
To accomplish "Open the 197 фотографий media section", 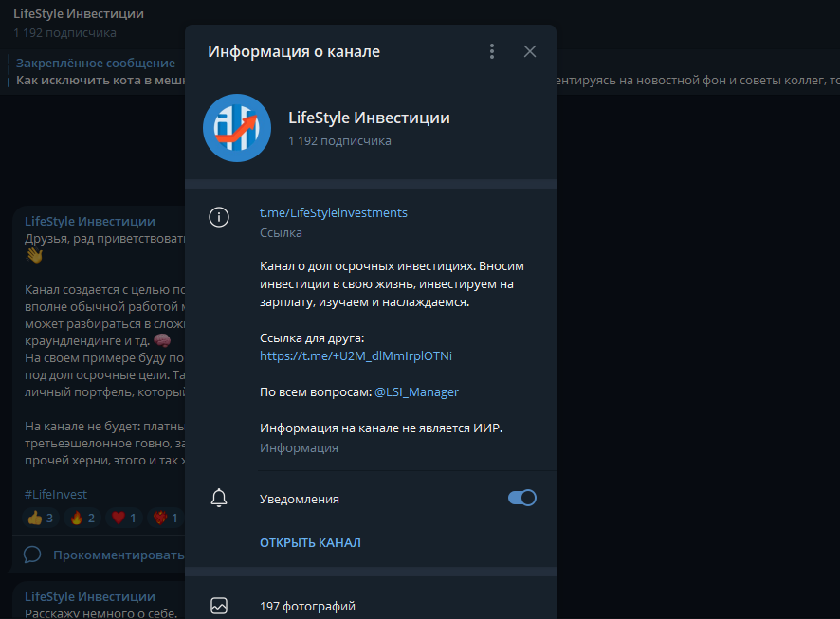I will coord(308,605).
